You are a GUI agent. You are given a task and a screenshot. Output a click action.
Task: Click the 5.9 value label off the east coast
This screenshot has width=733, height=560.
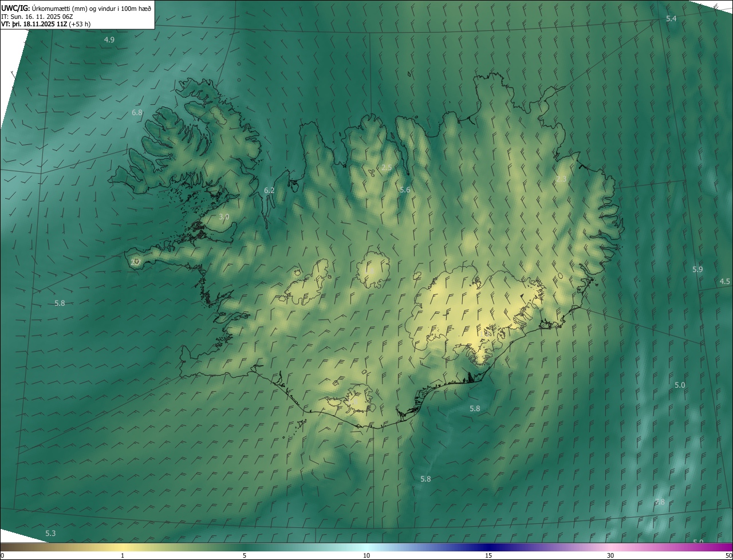[x=697, y=269]
